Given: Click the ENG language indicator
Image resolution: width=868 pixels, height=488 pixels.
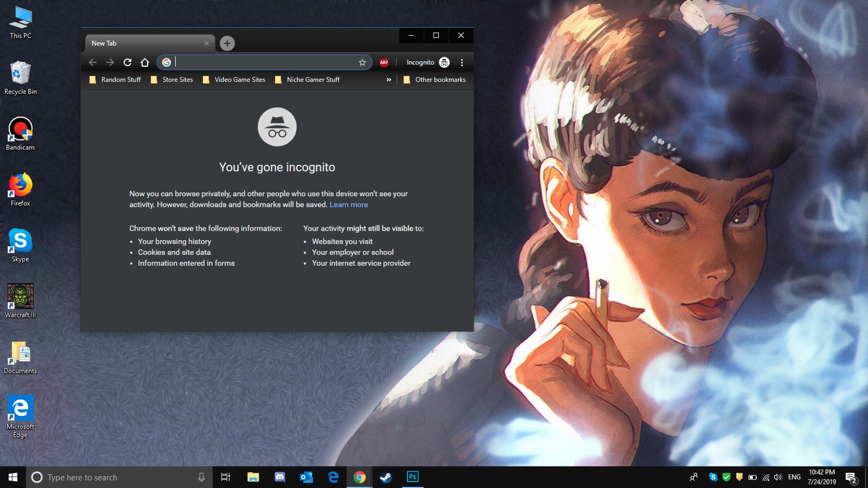Looking at the screenshot, I should [x=794, y=477].
